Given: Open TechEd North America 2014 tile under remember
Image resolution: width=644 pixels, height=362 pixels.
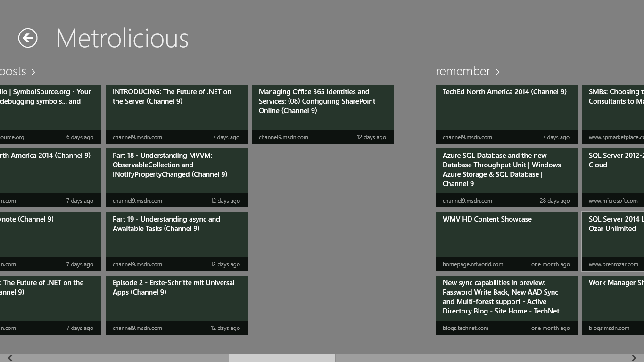Looking at the screenshot, I should pos(507,114).
